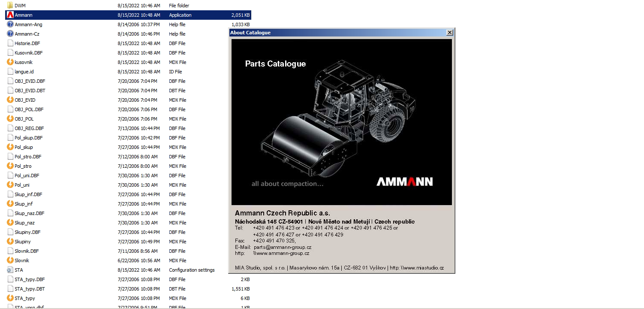Select the Skup_naz.DBF file icon
This screenshot has width=644, height=309.
pyautogui.click(x=9, y=213)
